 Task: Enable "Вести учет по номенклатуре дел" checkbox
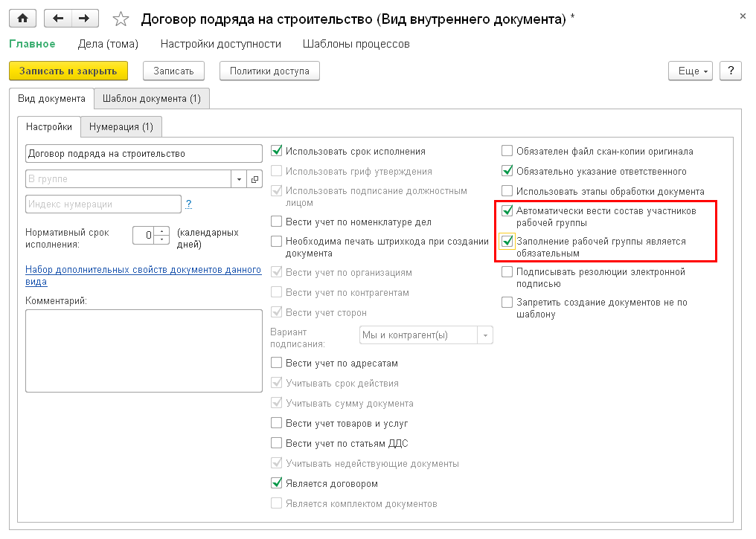277,222
